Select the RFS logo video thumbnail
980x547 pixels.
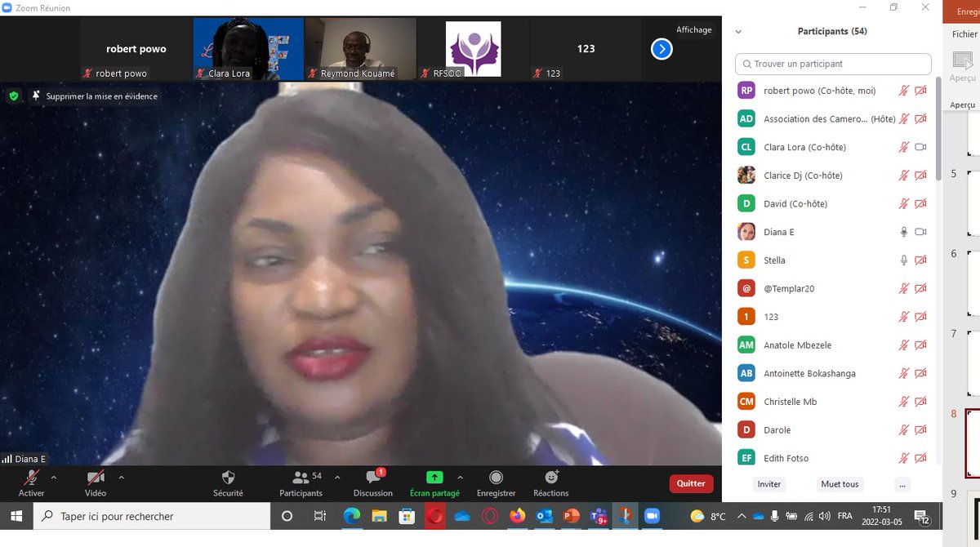(x=473, y=49)
